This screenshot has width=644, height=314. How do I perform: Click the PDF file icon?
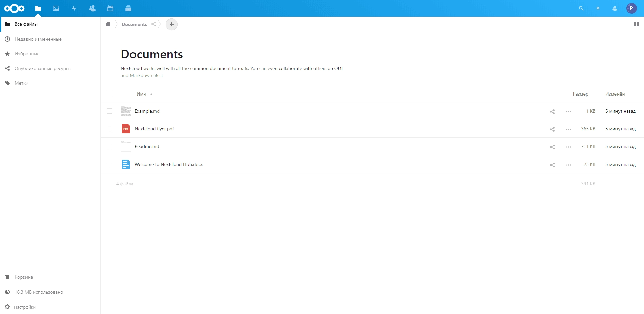pyautogui.click(x=126, y=129)
